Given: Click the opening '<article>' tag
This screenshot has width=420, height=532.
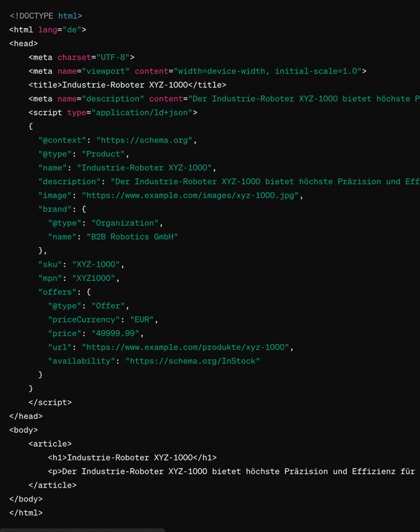Looking at the screenshot, I should tap(50, 444).
